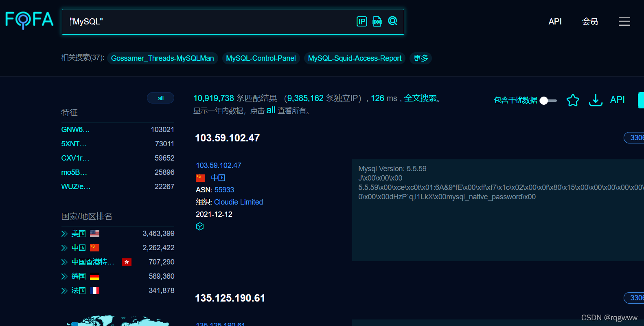Screen dimensions: 644x326
Task: Click the US flag in country ranking
Action: pos(94,233)
